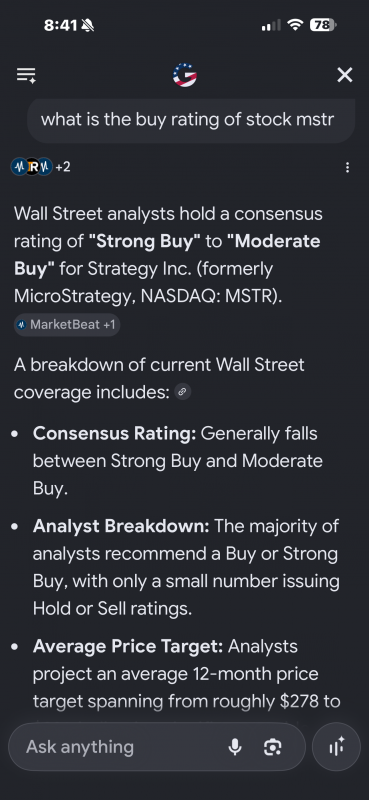
Task: Tap the 8:41 clock in status bar
Action: tap(60, 26)
